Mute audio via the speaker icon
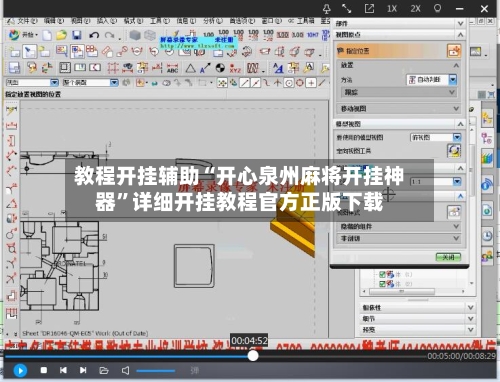500x382 pixels. pyautogui.click(x=125, y=370)
